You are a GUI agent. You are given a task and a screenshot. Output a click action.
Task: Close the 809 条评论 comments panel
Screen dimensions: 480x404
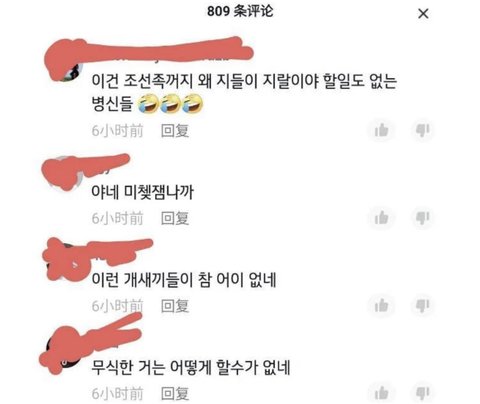[x=423, y=14]
